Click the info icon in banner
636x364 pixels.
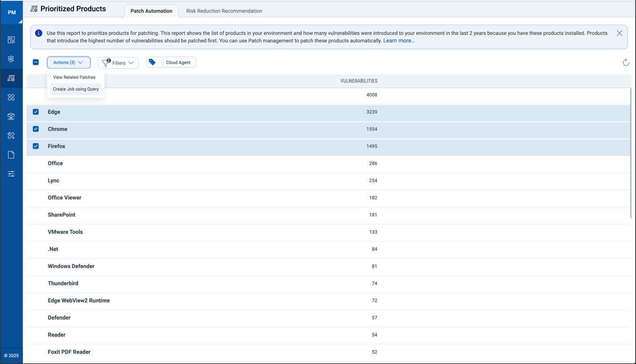click(39, 33)
